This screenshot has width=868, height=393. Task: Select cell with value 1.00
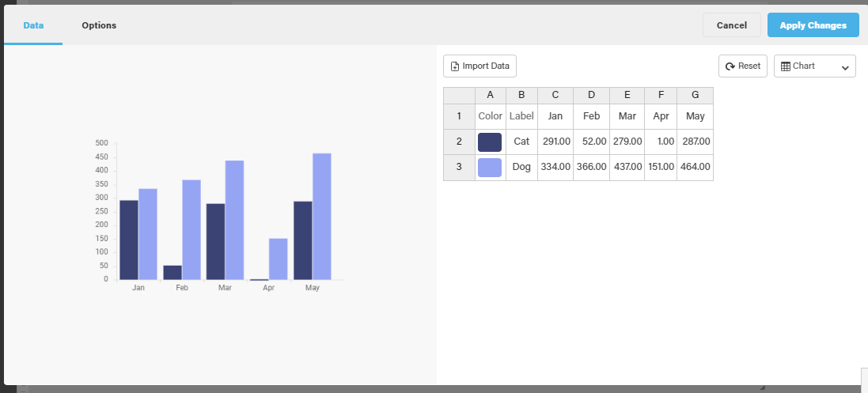point(661,142)
